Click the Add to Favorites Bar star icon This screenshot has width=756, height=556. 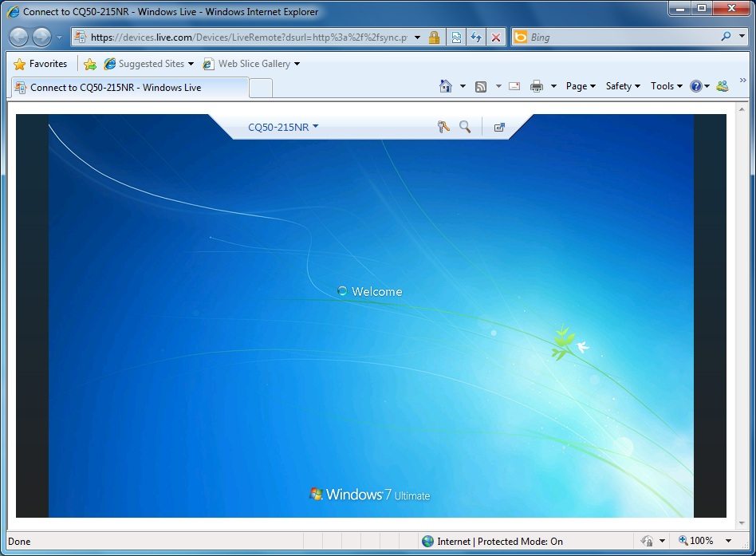point(90,64)
